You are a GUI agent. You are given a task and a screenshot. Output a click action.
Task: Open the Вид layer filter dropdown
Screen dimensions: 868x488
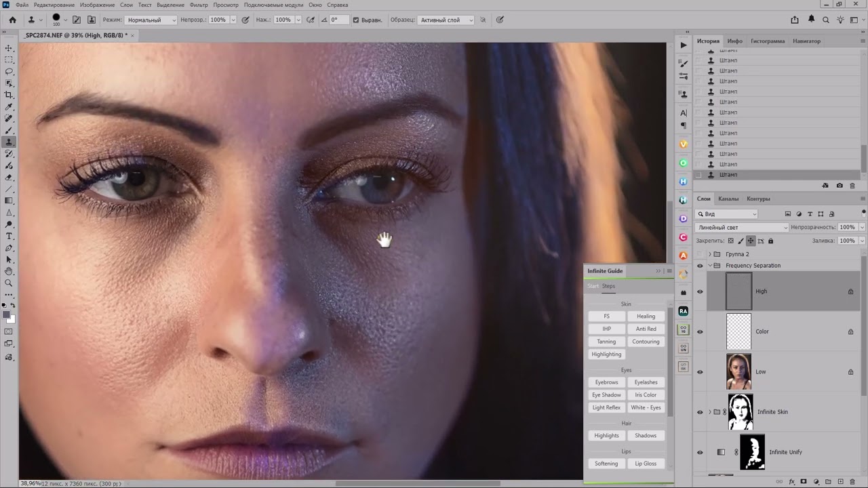pyautogui.click(x=726, y=214)
